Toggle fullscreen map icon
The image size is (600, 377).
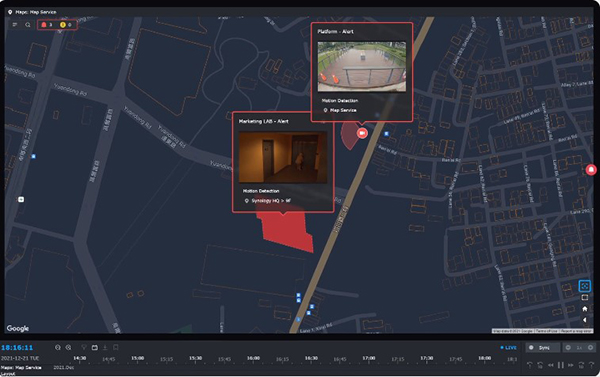584,297
